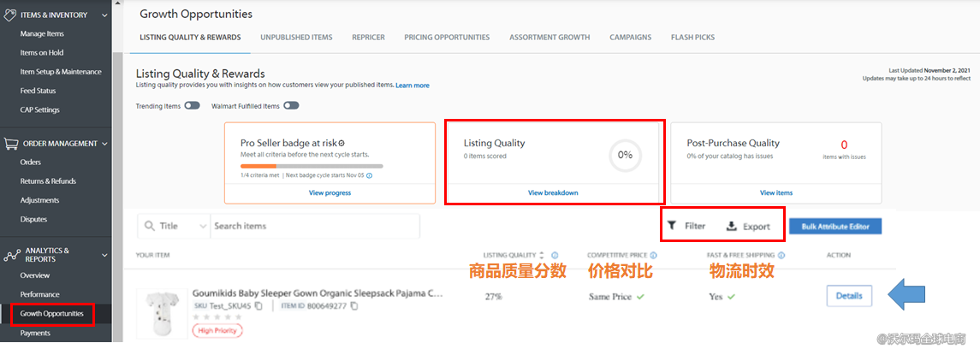Click the Pro Seller criteria progress bar
Screen dimensions: 980x349
(312, 166)
